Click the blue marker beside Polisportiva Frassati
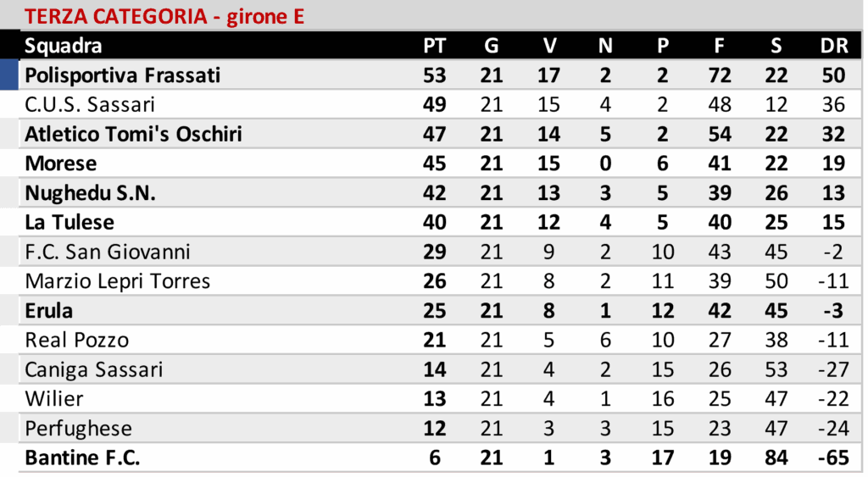Screen dimensions: 868x477 [x=9, y=75]
